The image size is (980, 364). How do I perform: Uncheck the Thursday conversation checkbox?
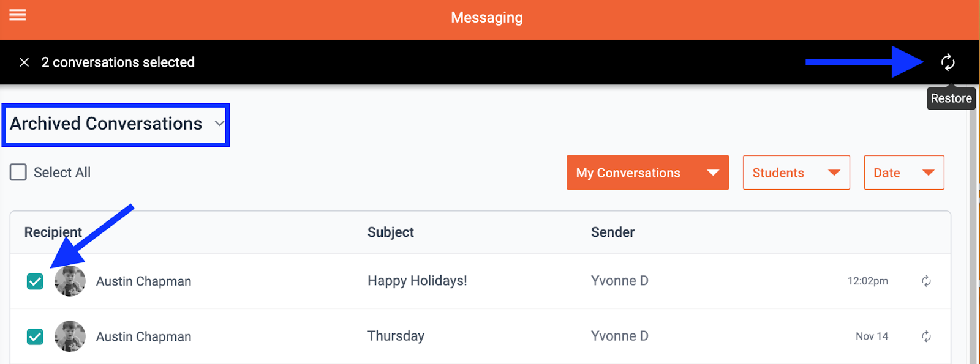pyautogui.click(x=35, y=336)
